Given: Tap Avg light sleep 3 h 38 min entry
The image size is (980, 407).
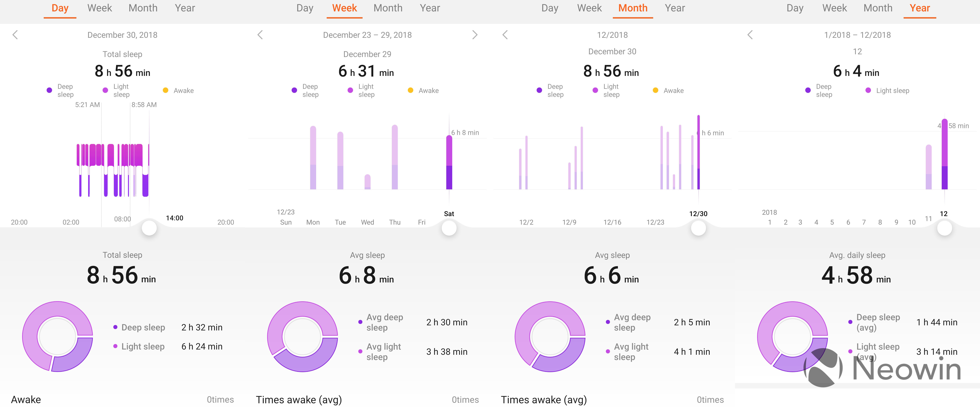Looking at the screenshot, I should coord(413,352).
